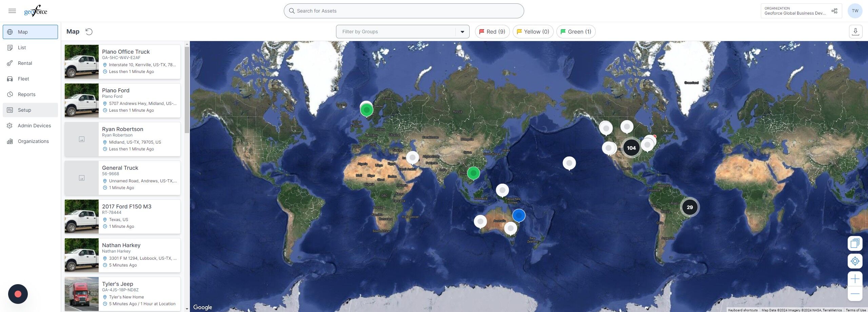
Task: Open Setup in the sidebar
Action: (x=30, y=110)
